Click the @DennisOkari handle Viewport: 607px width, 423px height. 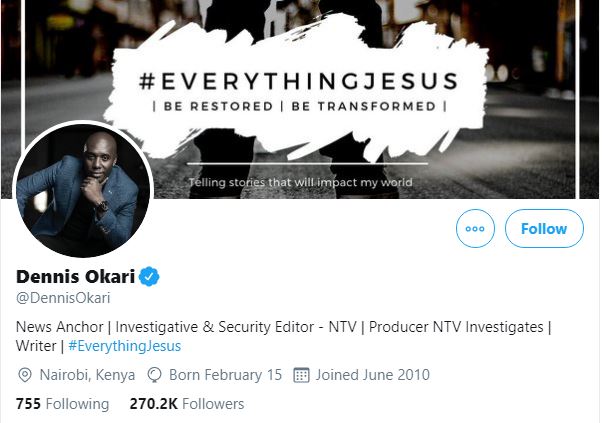pos(63,298)
